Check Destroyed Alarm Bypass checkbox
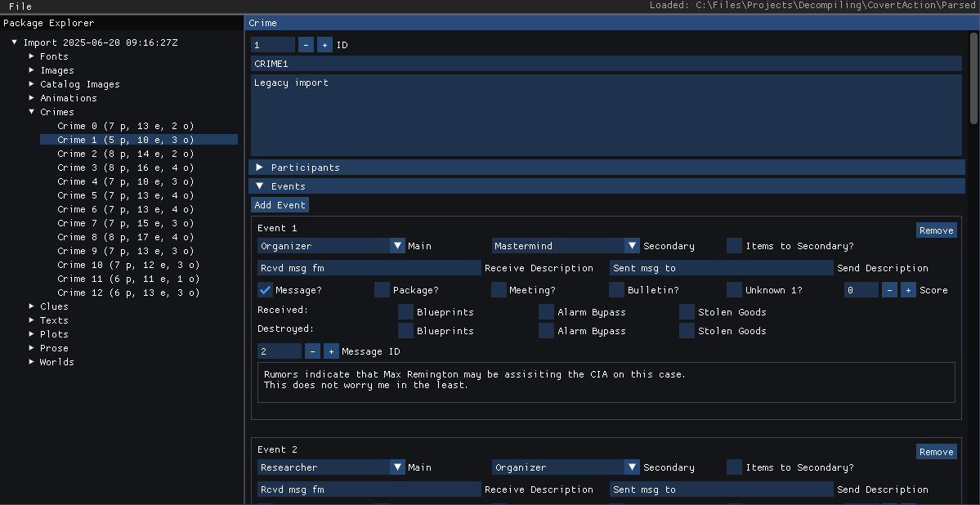The image size is (980, 505). click(x=546, y=331)
